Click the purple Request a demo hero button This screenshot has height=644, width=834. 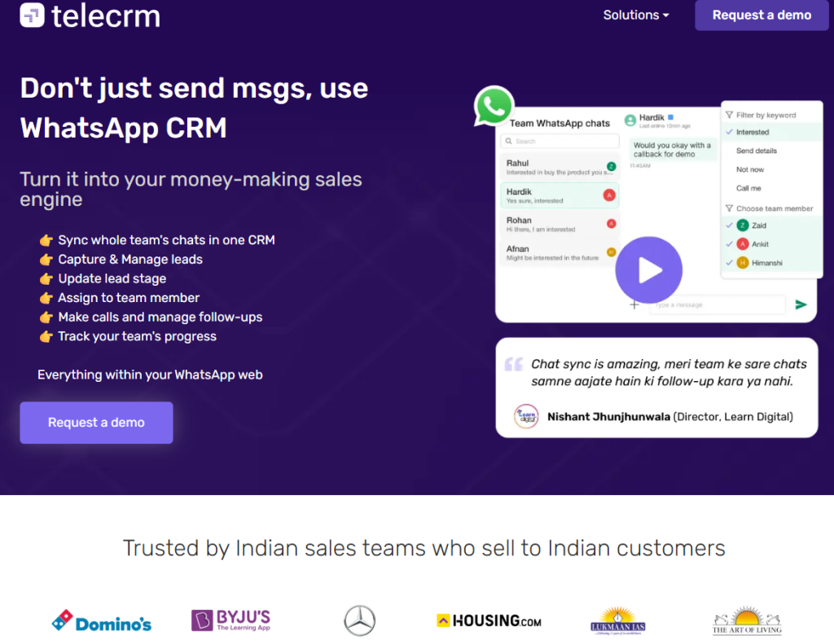pyautogui.click(x=96, y=423)
